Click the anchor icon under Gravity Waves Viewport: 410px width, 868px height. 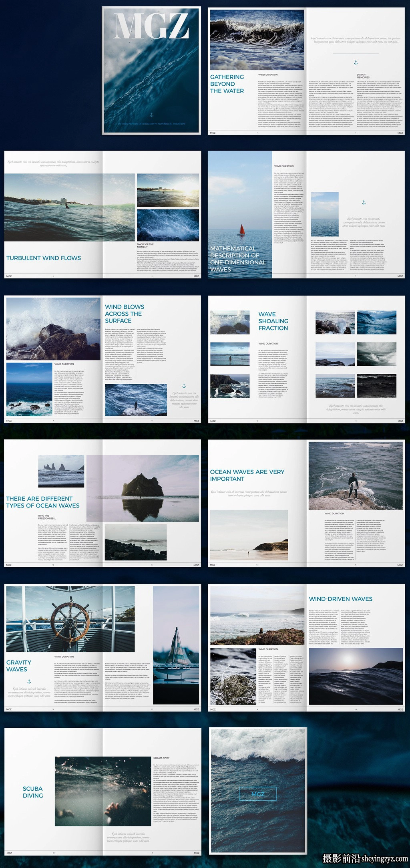point(29,681)
